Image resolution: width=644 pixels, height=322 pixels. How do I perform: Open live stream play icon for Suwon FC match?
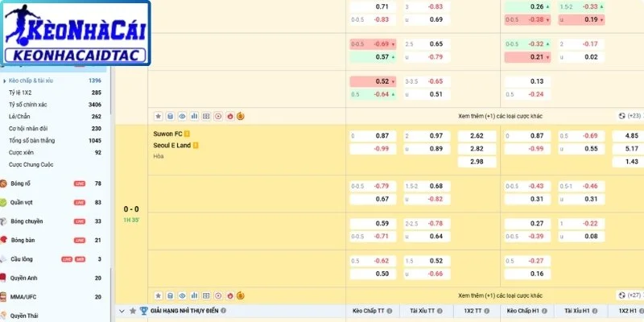tap(218, 295)
